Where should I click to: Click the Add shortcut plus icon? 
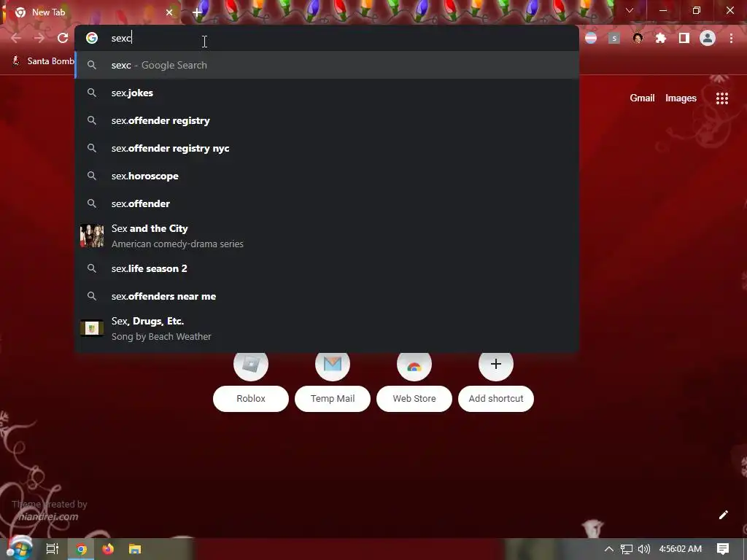496,365
